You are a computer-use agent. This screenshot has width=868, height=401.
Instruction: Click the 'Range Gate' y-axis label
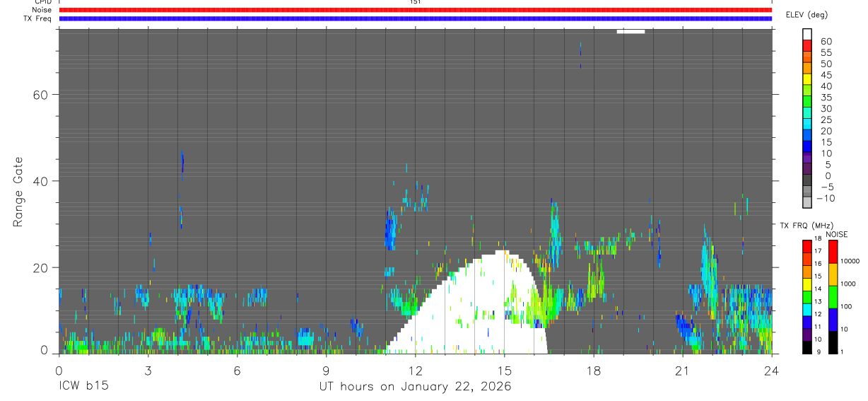coord(18,191)
